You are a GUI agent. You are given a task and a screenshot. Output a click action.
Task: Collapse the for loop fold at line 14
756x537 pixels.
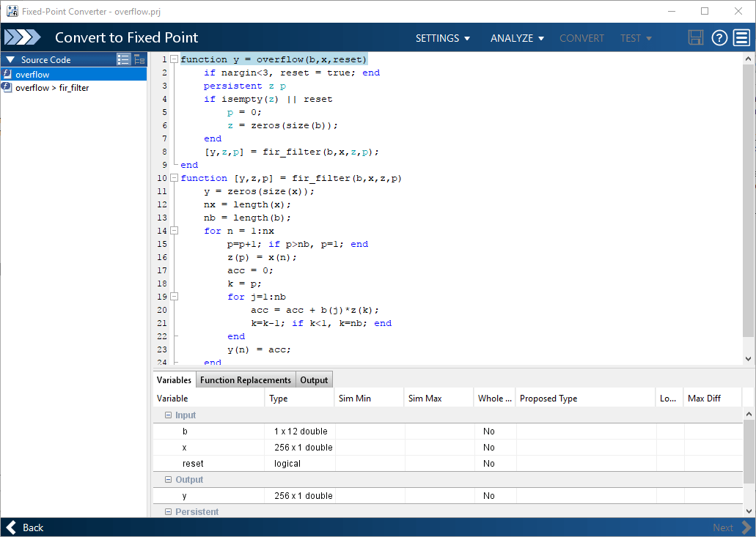pyautogui.click(x=175, y=231)
